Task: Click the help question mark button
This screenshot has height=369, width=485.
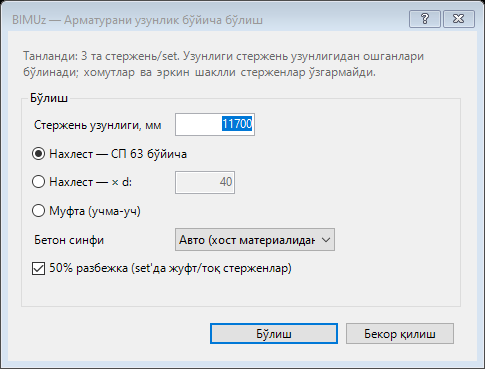Action: 425,19
